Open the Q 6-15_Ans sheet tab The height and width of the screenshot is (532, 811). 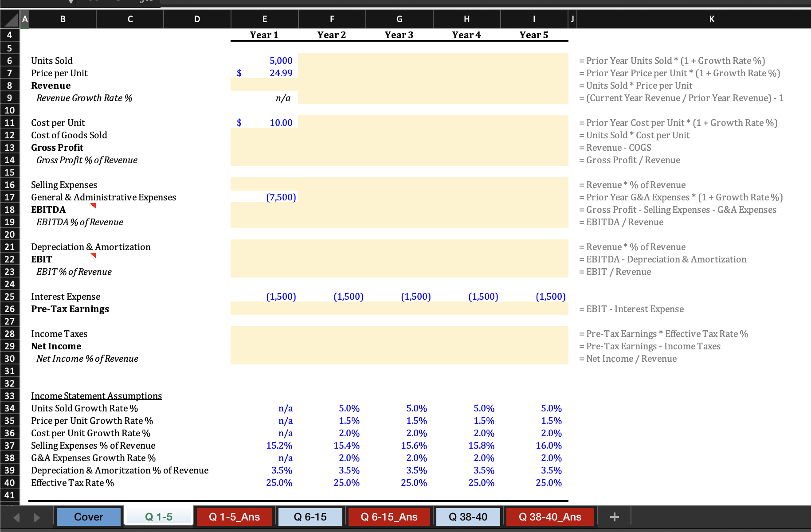tap(389, 517)
